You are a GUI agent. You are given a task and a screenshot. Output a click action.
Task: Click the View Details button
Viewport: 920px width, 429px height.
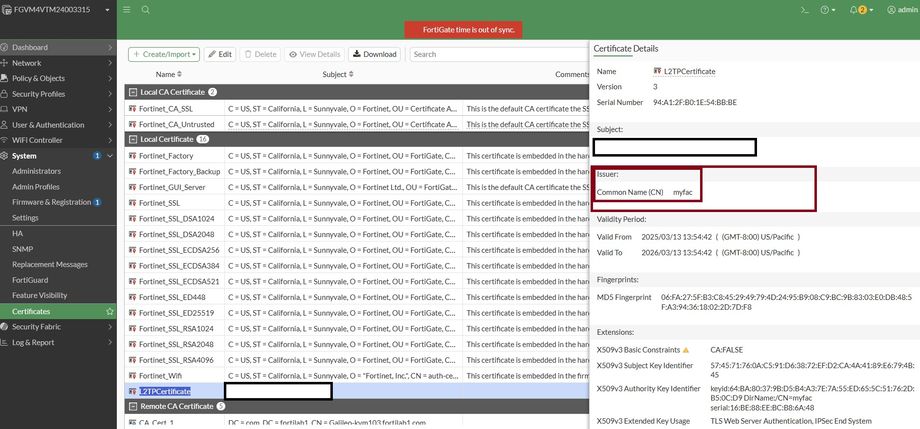[314, 54]
